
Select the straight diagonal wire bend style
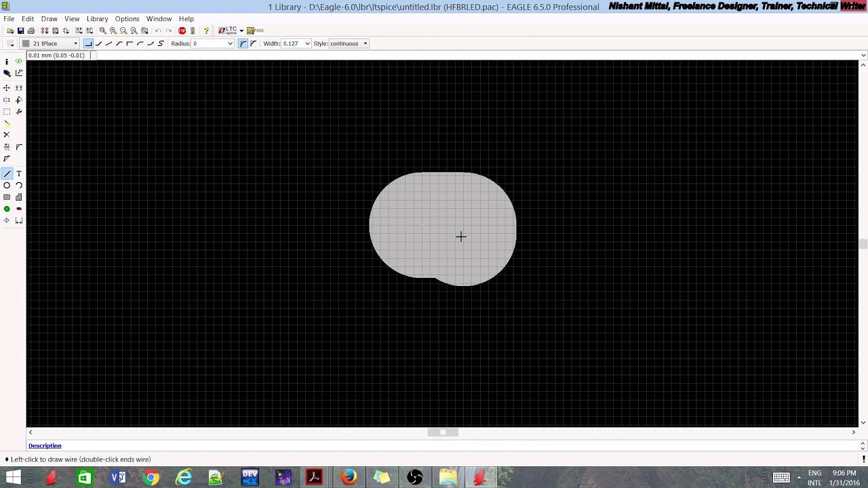click(108, 43)
